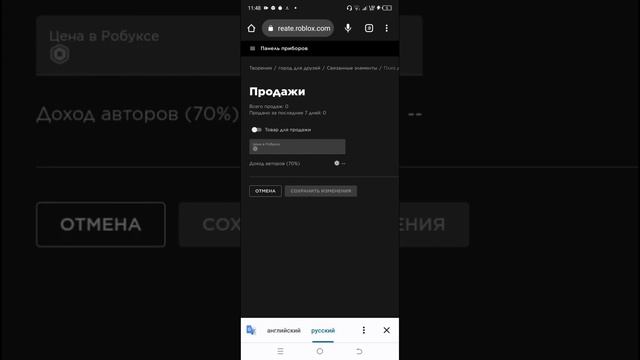Image resolution: width=640 pixels, height=360 pixels.
Task: Activate microphone voice search
Action: 348,28
